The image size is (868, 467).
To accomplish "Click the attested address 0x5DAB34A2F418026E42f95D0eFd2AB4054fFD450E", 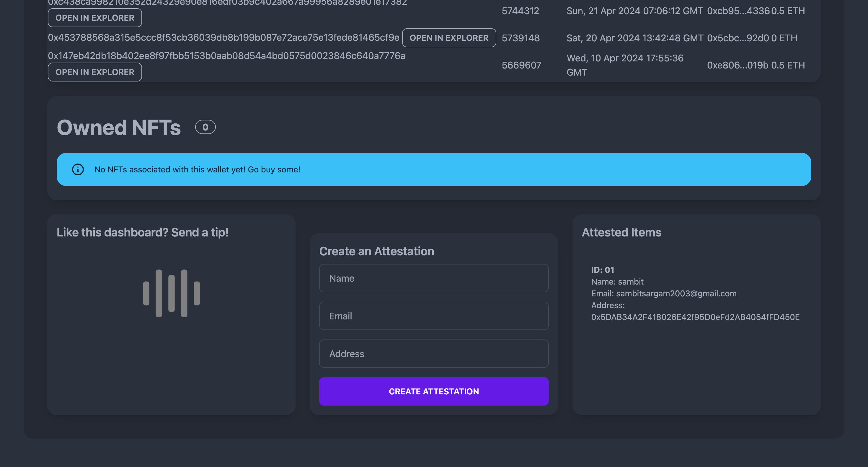I will pyautogui.click(x=695, y=317).
